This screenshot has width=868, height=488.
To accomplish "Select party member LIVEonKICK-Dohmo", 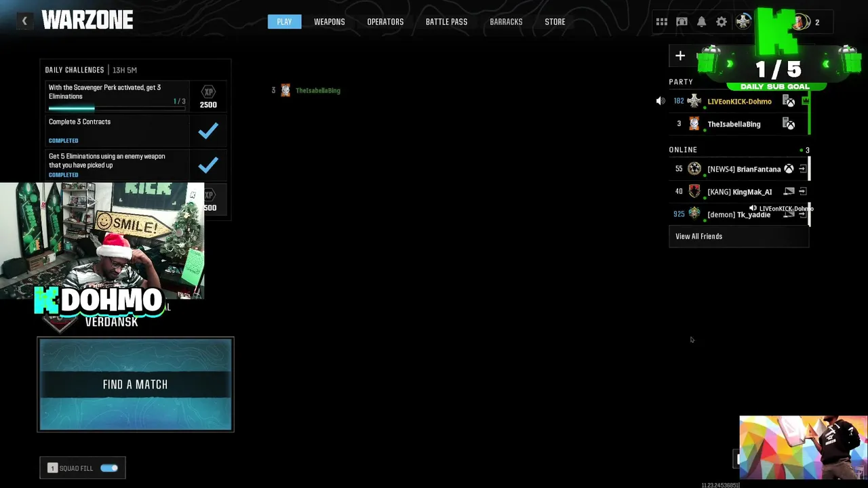I will pos(739,101).
